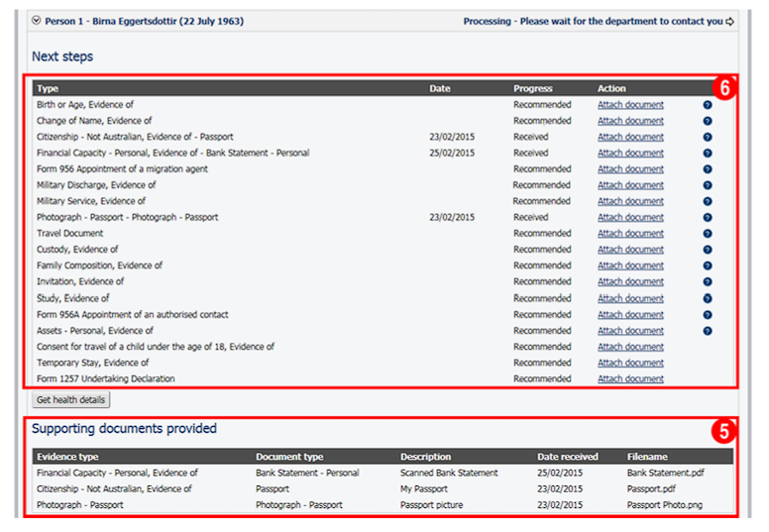This screenshot has width=769, height=532.
Task: Click the Progress column header
Action: 533,88
